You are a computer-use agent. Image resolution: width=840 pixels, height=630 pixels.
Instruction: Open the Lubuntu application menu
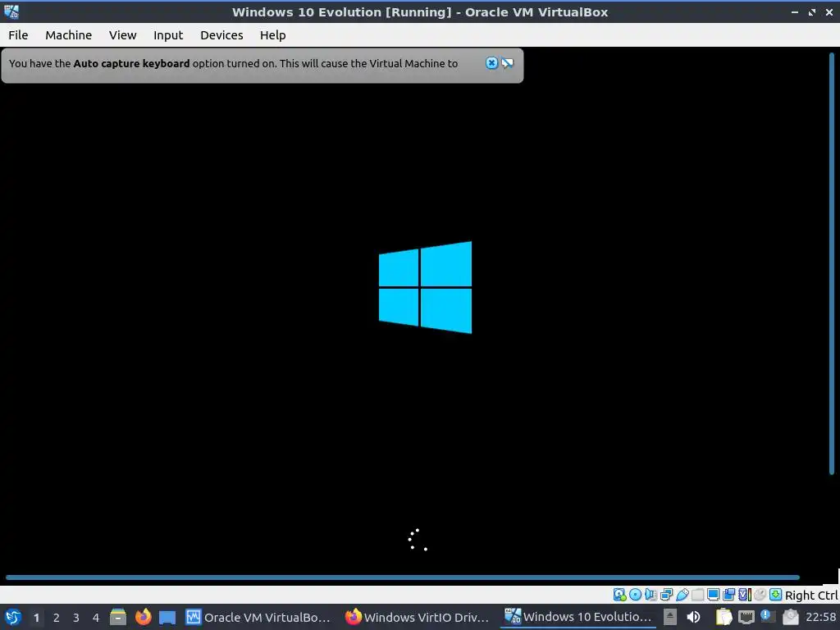[13, 617]
